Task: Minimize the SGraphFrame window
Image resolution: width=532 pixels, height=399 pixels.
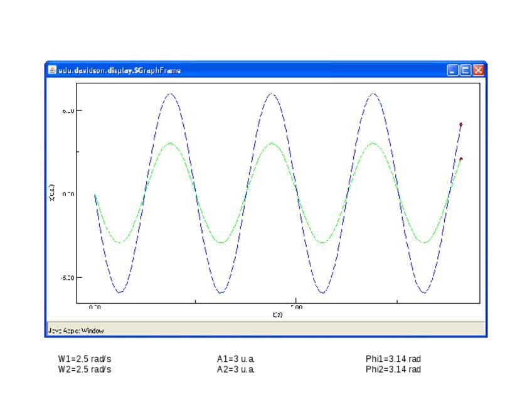Action: (453, 70)
